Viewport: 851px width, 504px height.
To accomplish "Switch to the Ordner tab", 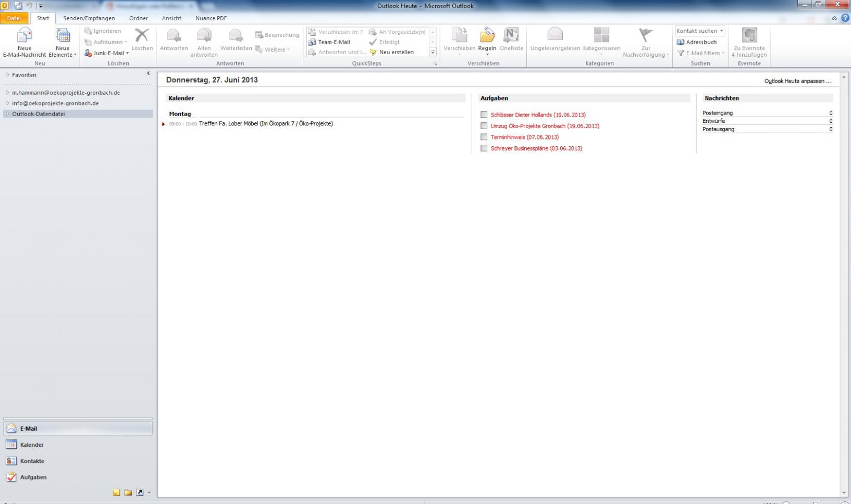I will [x=139, y=18].
